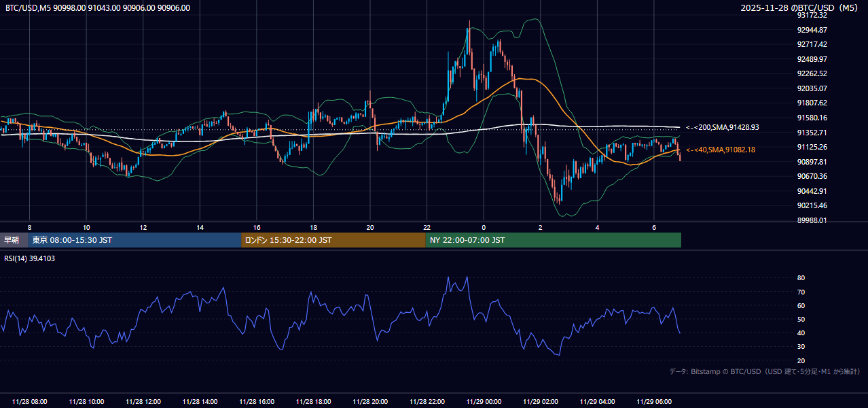Click the ロンドン 15:30-22:00 JST session bar
This screenshot has width=868, height=408.
[x=333, y=240]
